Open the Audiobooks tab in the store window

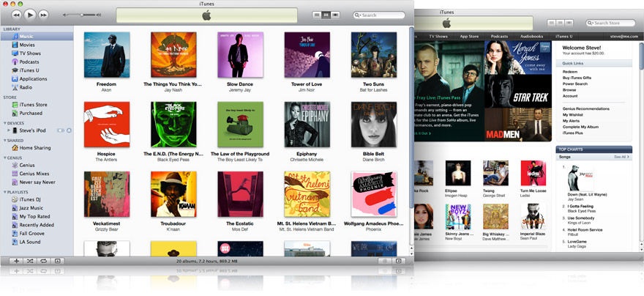pos(531,37)
